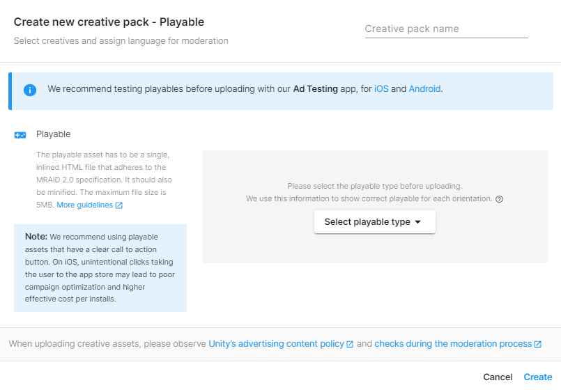
Task: Open checks during the moderation process link
Action: click(x=453, y=344)
